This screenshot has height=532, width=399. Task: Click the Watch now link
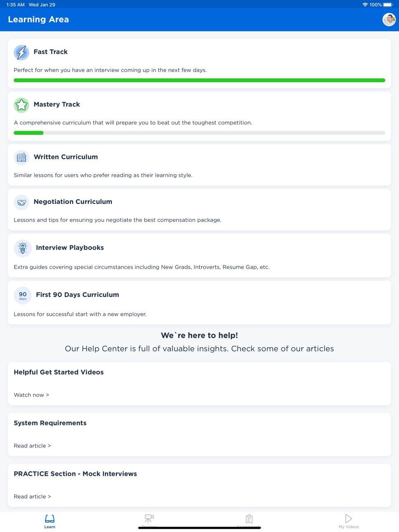pyautogui.click(x=31, y=395)
